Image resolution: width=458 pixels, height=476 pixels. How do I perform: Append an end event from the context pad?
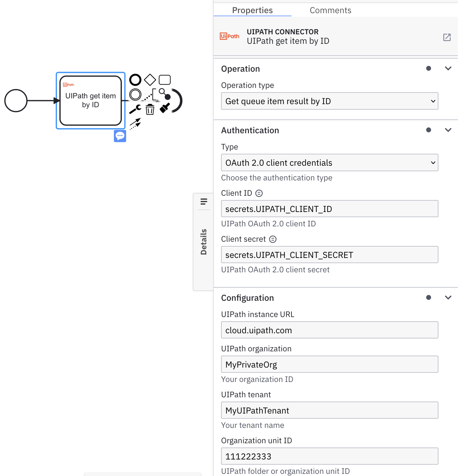[x=135, y=79]
